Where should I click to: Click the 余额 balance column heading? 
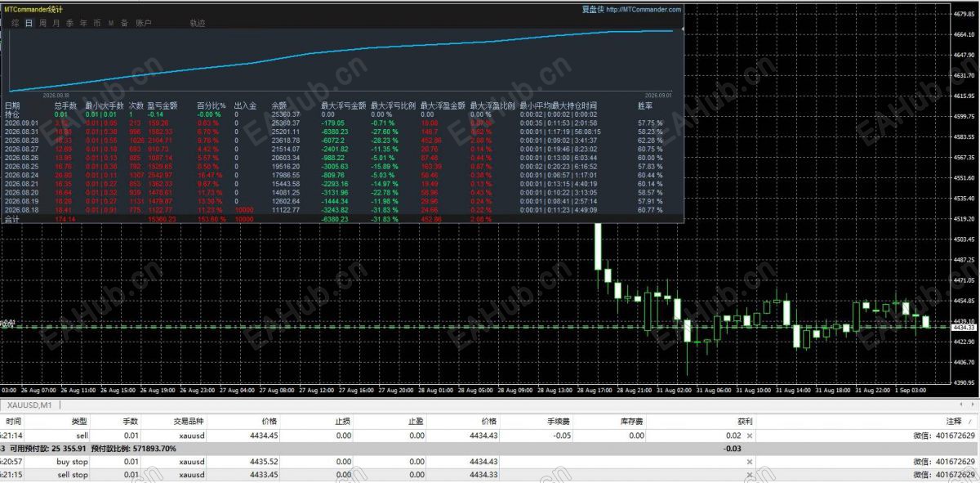(279, 105)
